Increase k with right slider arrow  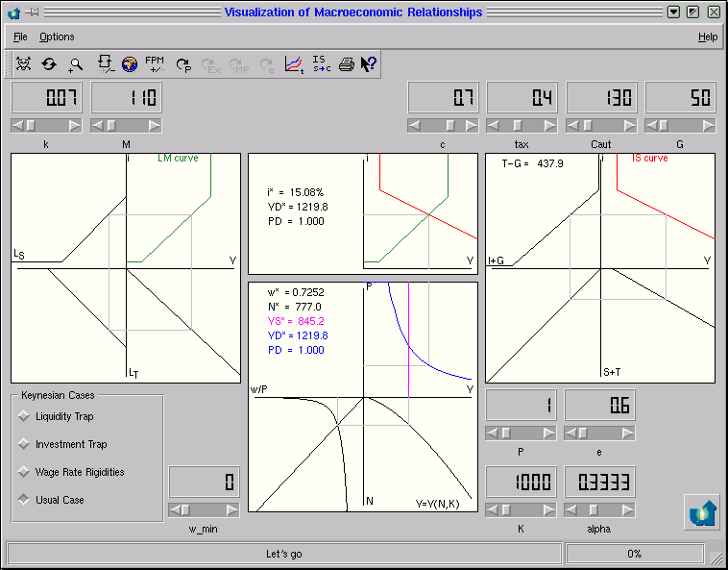click(x=75, y=125)
